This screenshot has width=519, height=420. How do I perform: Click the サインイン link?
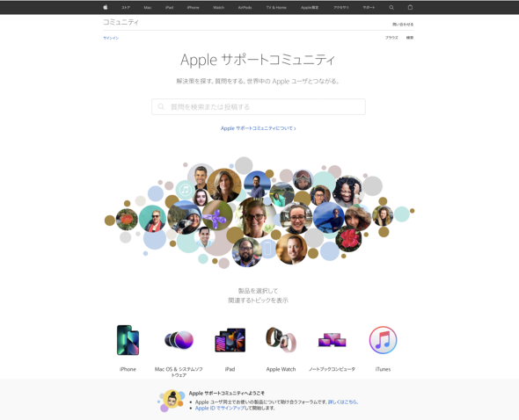[x=111, y=38]
